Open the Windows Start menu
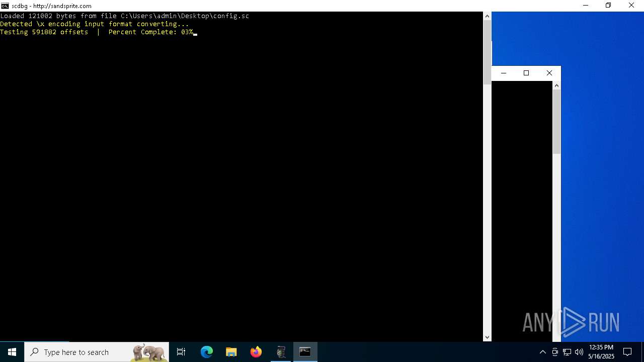Screen dimensions: 644x362 (x=12, y=352)
